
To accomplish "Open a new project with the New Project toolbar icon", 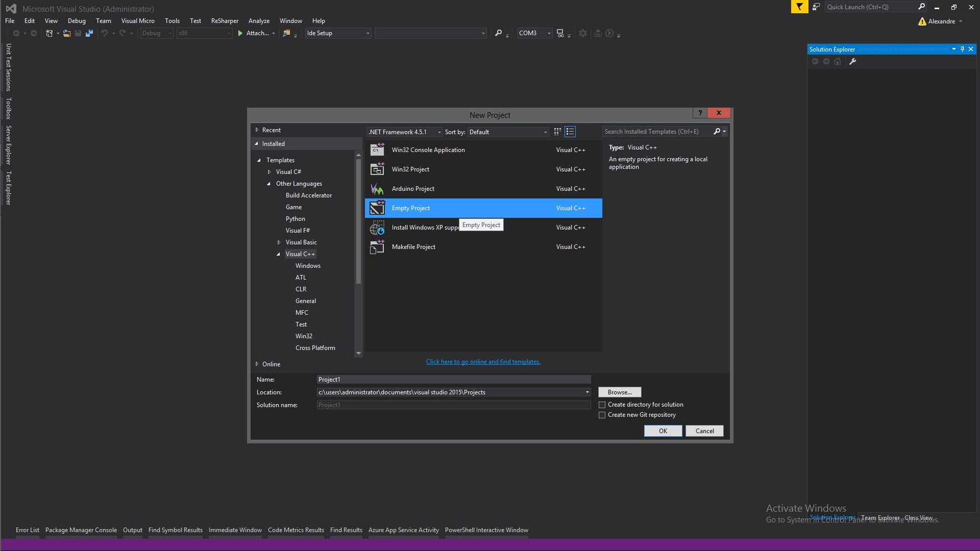I will pyautogui.click(x=48, y=33).
